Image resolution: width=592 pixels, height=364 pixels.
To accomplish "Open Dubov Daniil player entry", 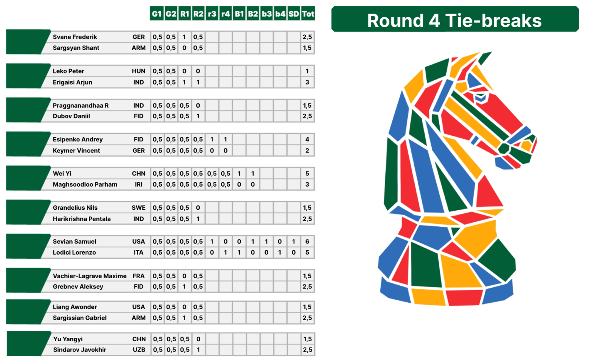I will coord(71,116).
